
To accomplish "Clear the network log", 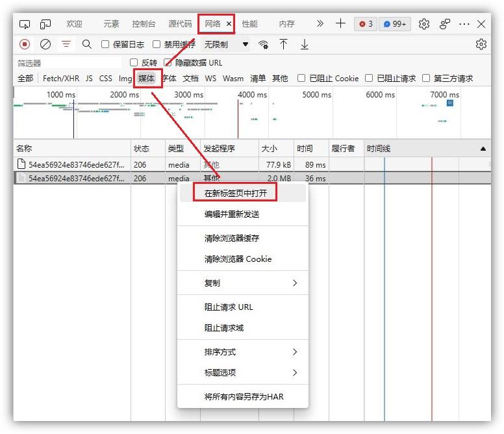I will 45,44.
